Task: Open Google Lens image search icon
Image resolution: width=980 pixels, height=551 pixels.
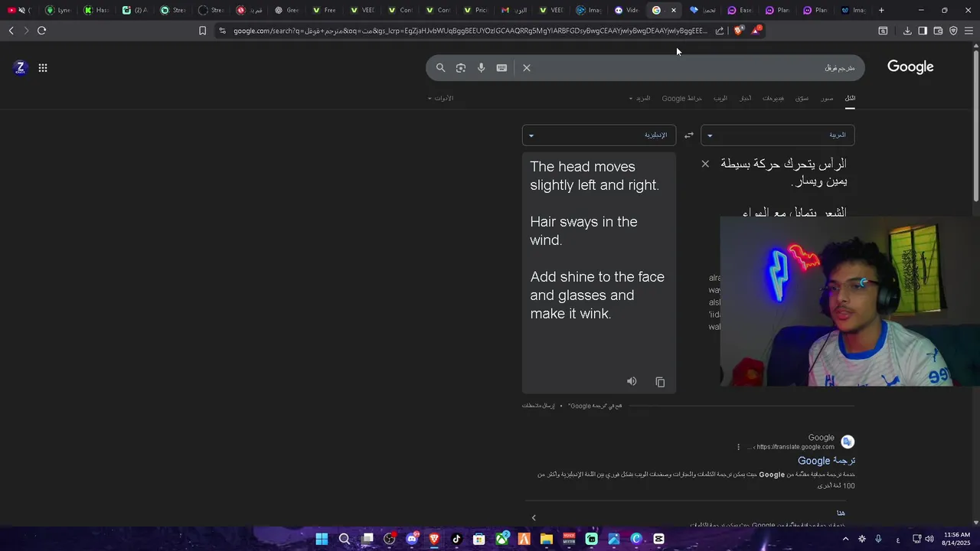Action: point(461,68)
